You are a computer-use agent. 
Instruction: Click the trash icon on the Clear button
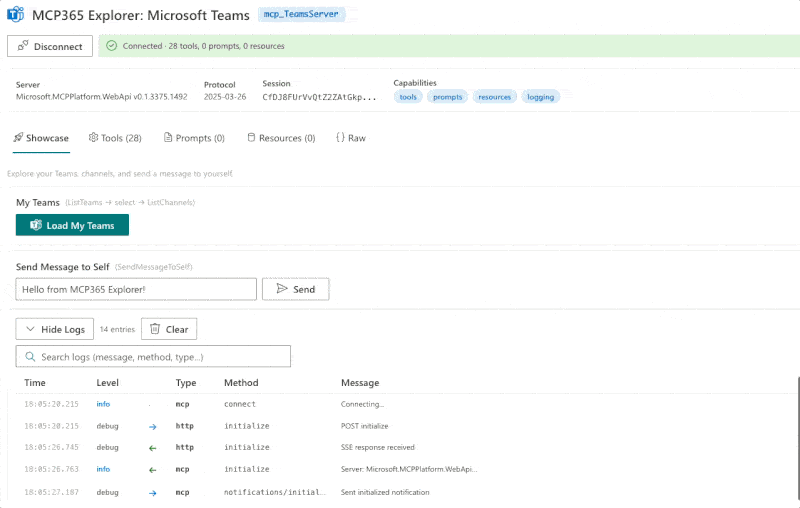pos(155,329)
